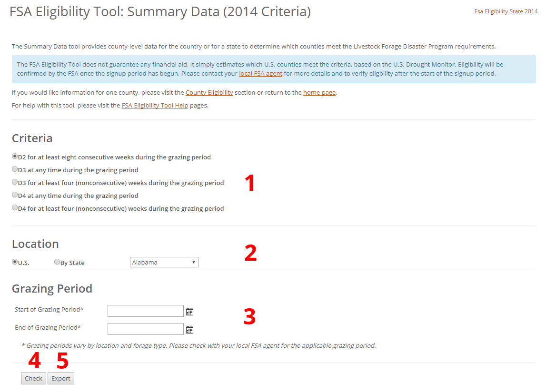Open the local FSA agent link
Screen dimensions: 546x392
coord(260,74)
